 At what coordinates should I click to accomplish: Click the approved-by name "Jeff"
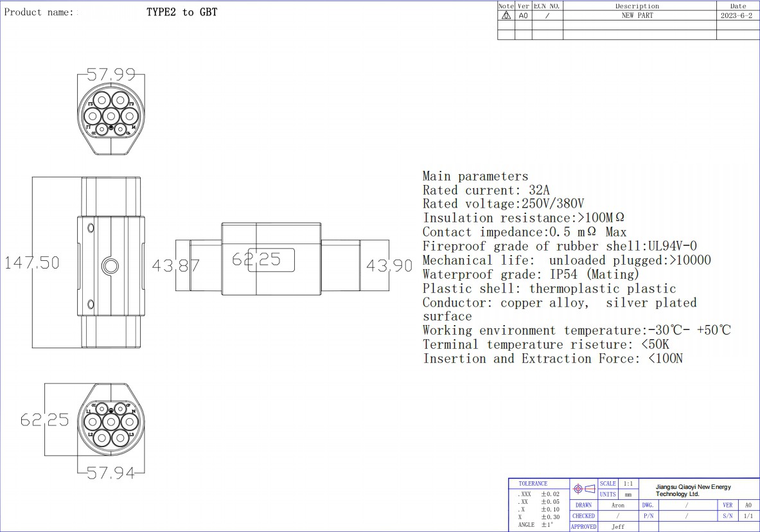click(x=617, y=527)
